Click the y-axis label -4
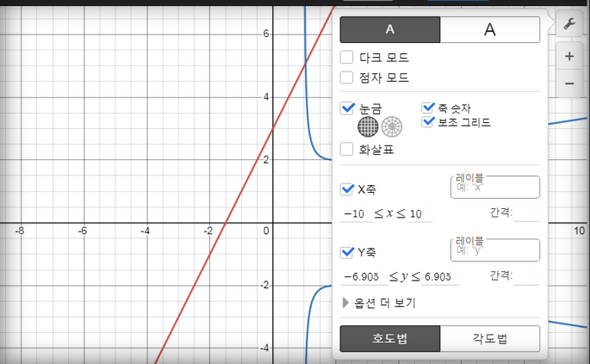Viewport: 590px width, 364px height. click(265, 348)
